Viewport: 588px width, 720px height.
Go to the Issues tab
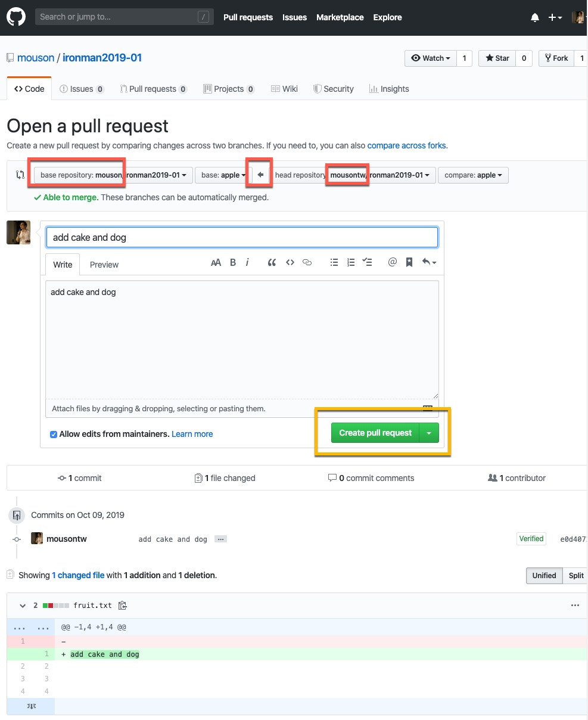tap(82, 89)
